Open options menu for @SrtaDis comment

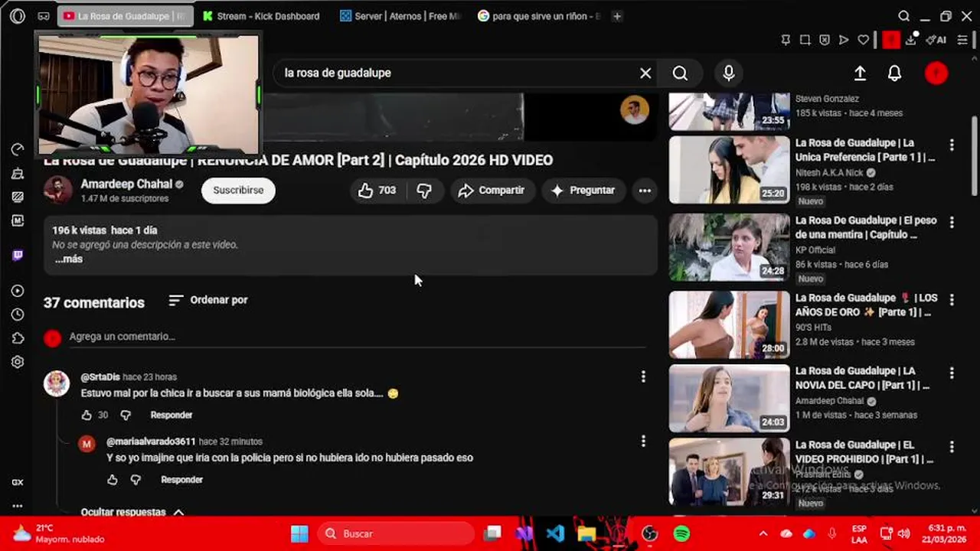pos(643,377)
